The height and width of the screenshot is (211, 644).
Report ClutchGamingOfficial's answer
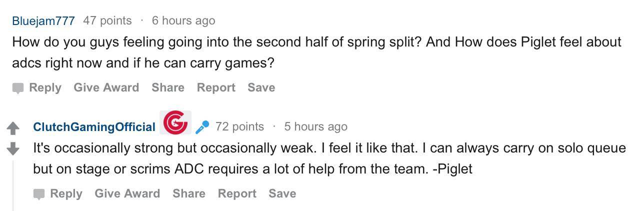pyautogui.click(x=237, y=193)
